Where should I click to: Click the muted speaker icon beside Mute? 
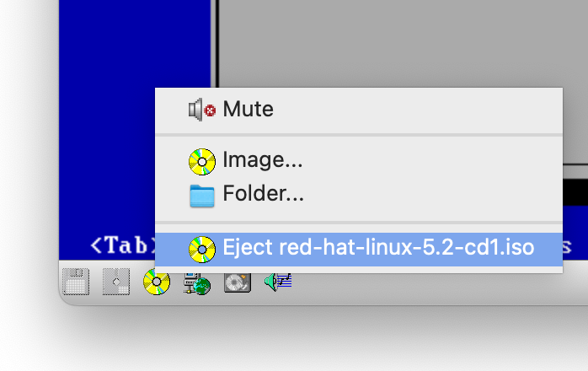[202, 110]
